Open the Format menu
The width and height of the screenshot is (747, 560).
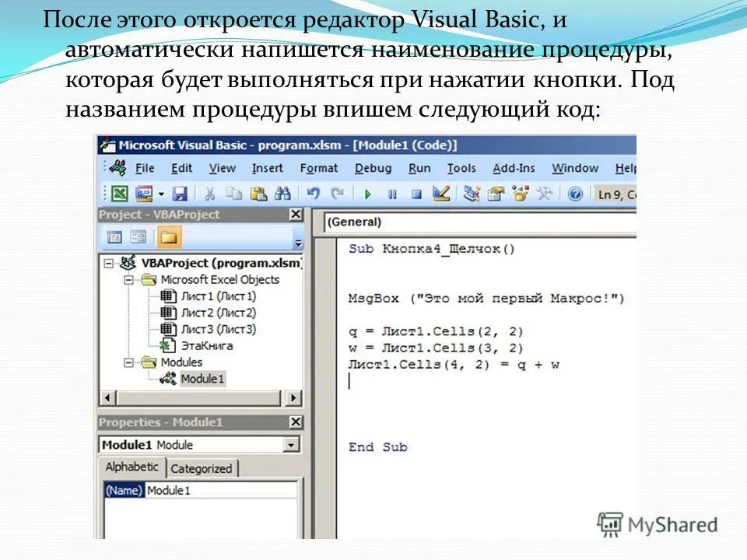319,169
